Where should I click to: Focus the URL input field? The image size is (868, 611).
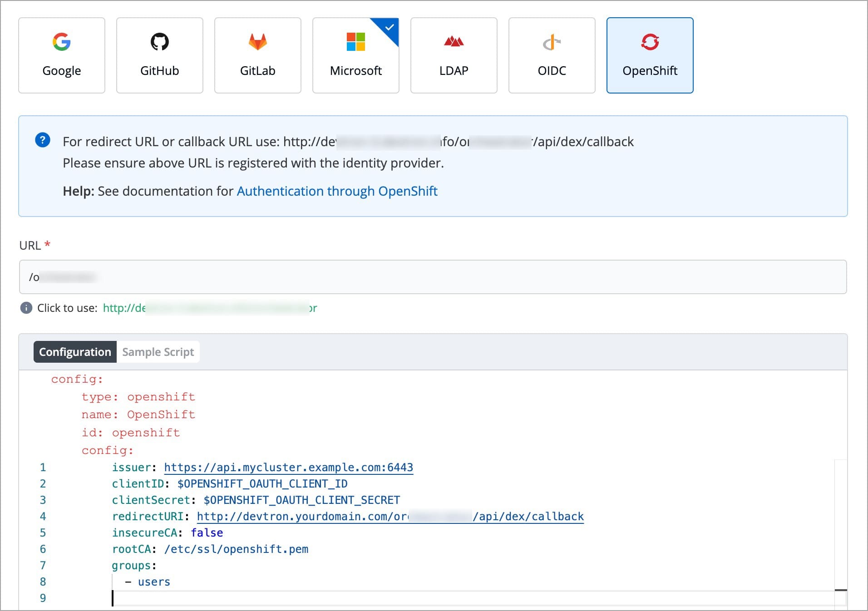coord(433,277)
